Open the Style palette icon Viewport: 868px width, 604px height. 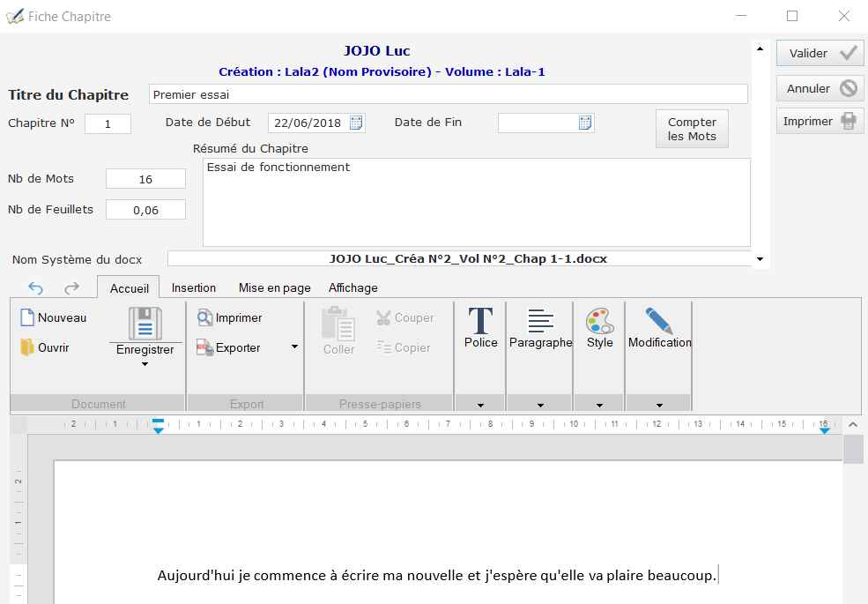599,321
